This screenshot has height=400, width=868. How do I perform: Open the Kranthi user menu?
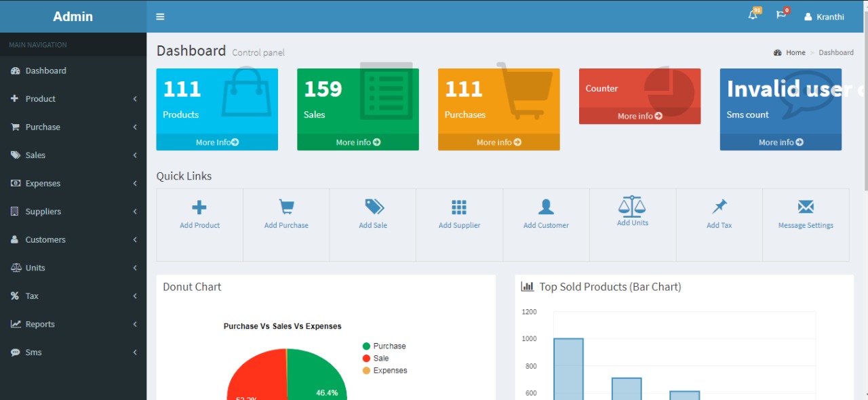pyautogui.click(x=824, y=17)
